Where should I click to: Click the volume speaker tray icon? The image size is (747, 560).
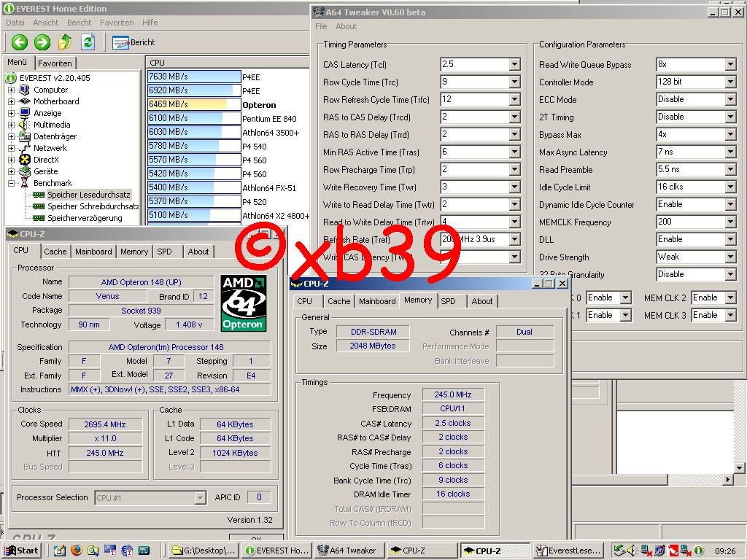[632, 551]
